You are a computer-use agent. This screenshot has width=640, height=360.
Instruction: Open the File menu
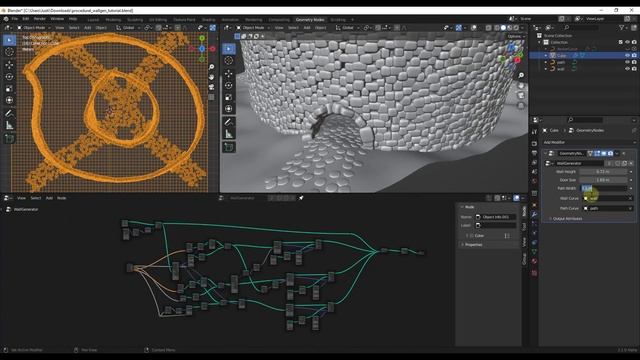click(15, 19)
